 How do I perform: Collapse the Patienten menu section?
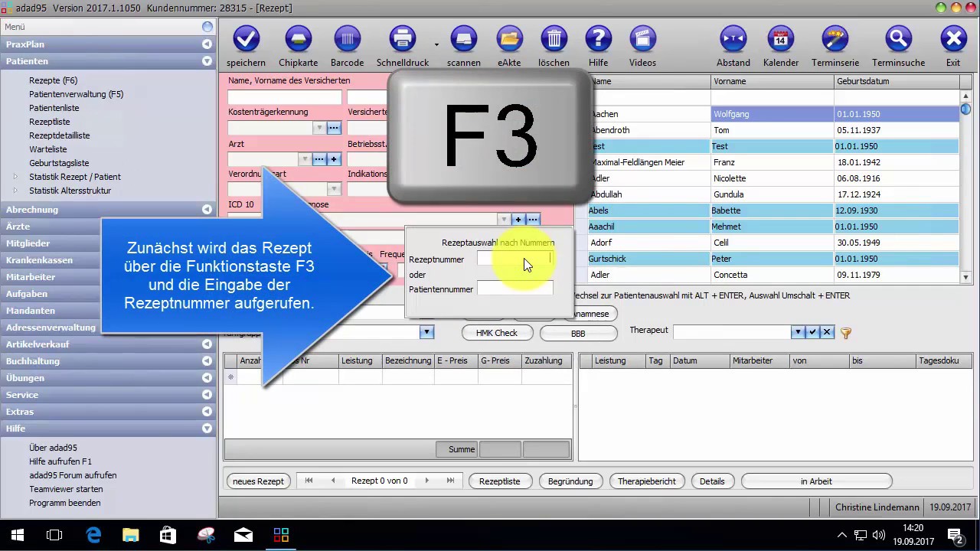[207, 61]
